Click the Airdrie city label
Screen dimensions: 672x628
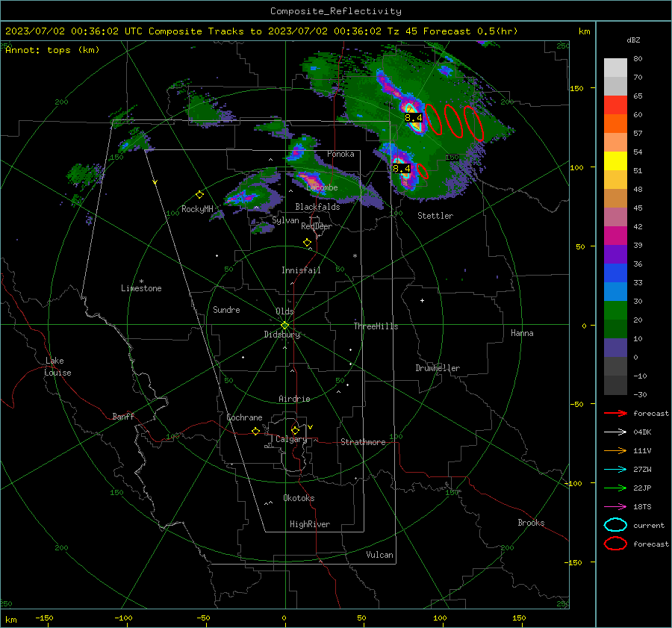click(294, 399)
